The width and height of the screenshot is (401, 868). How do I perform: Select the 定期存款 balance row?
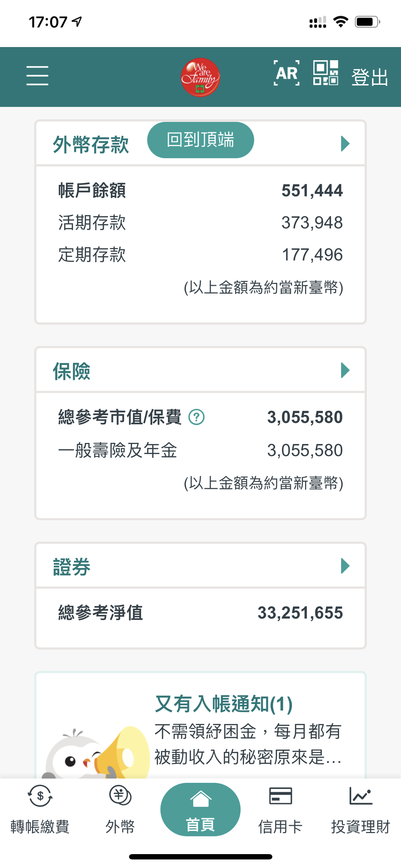click(200, 255)
